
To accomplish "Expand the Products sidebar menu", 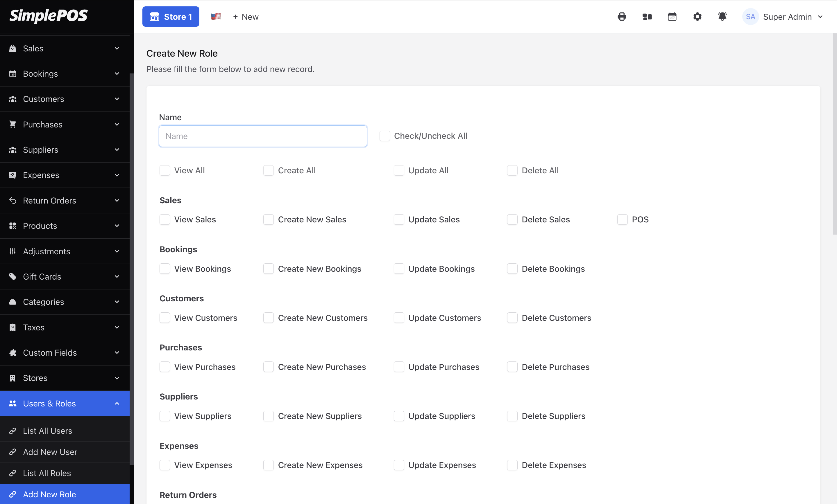I will pos(65,226).
